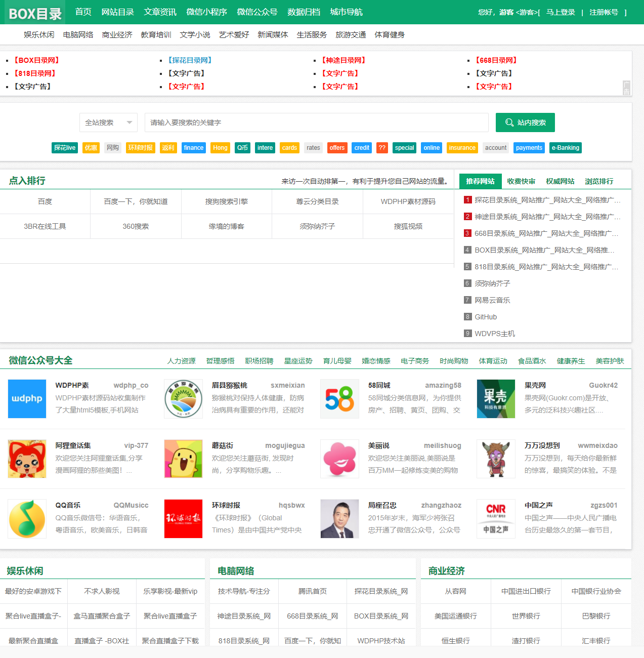The height and width of the screenshot is (658, 644).
Task: Open 百度 in 点入排行 grid
Action: tap(45, 201)
